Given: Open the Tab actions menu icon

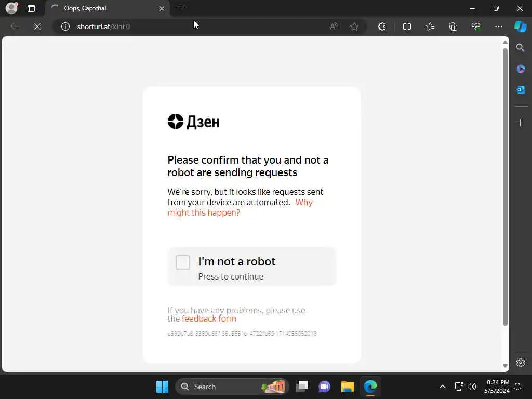Looking at the screenshot, I should [31, 8].
